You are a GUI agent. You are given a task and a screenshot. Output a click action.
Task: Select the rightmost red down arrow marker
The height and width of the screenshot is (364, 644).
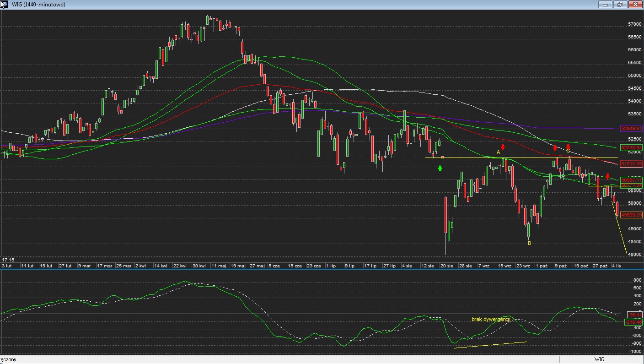click(x=607, y=176)
